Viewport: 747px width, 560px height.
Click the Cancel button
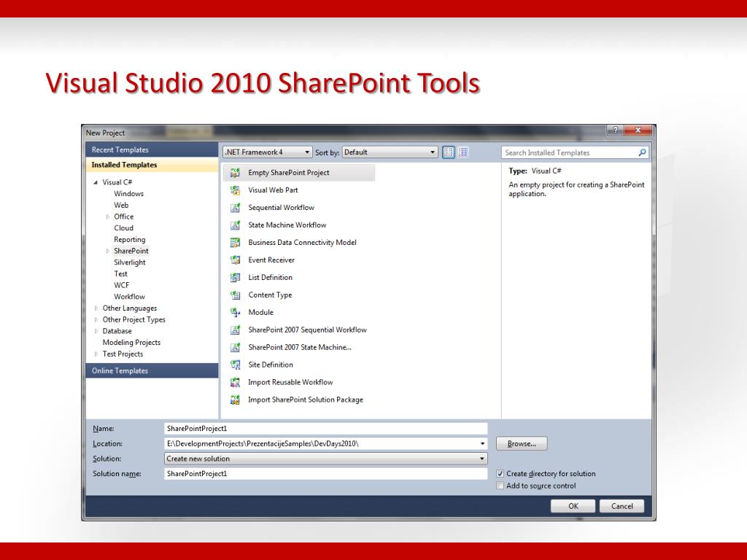click(x=622, y=506)
